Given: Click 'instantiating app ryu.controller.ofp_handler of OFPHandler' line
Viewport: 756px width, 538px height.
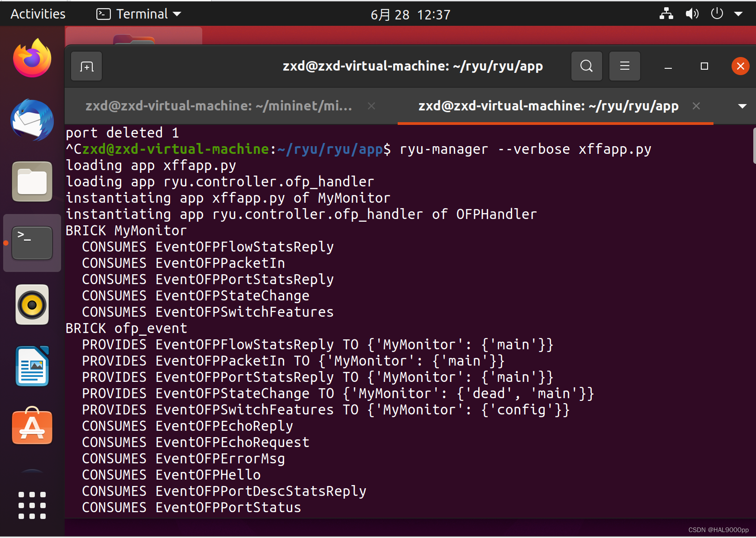Looking at the screenshot, I should (301, 214).
